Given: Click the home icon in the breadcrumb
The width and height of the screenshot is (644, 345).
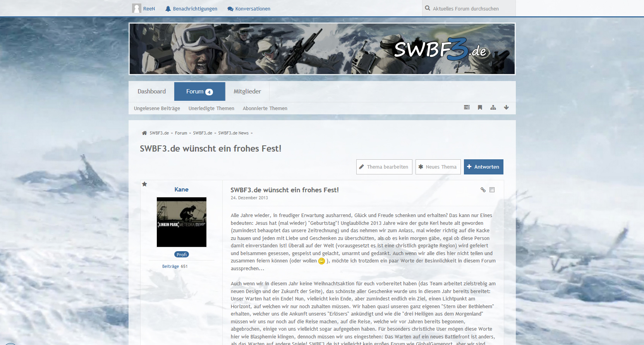Looking at the screenshot, I should (144, 133).
